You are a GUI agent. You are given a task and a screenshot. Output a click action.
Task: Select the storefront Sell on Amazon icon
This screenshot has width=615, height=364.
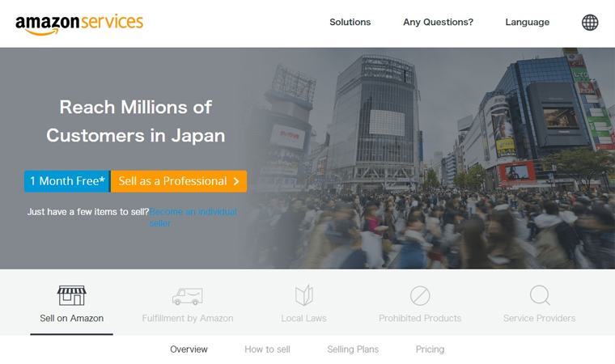click(x=71, y=295)
